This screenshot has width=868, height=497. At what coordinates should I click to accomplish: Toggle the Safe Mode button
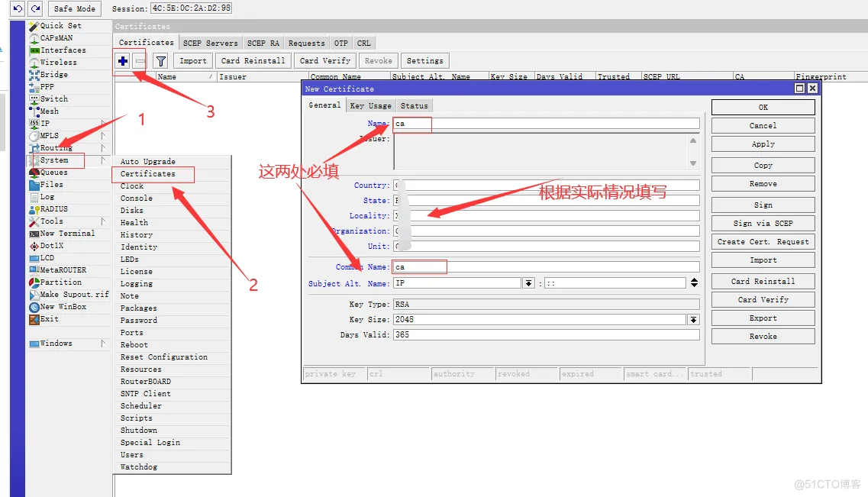pyautogui.click(x=75, y=8)
